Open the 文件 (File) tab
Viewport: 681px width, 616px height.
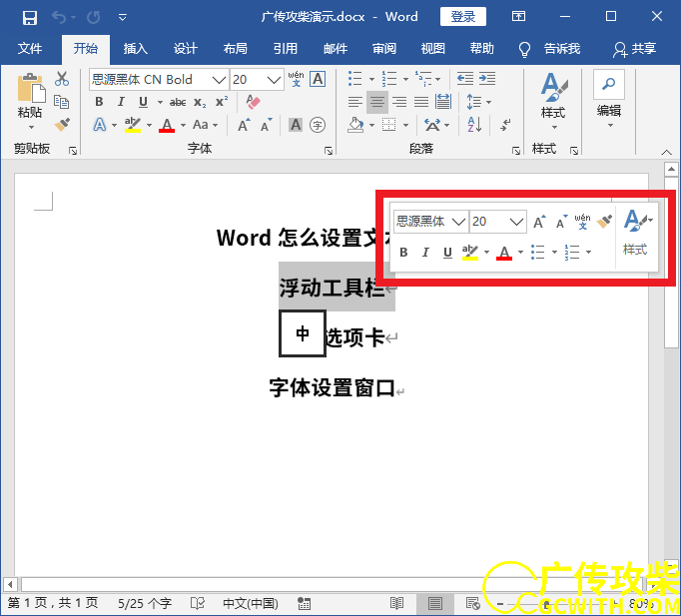pyautogui.click(x=30, y=49)
